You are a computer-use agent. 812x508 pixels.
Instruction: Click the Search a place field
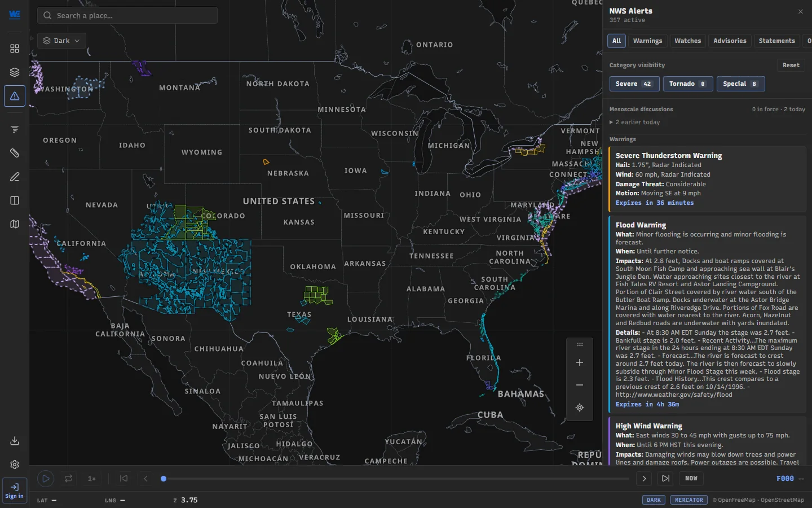[127, 15]
